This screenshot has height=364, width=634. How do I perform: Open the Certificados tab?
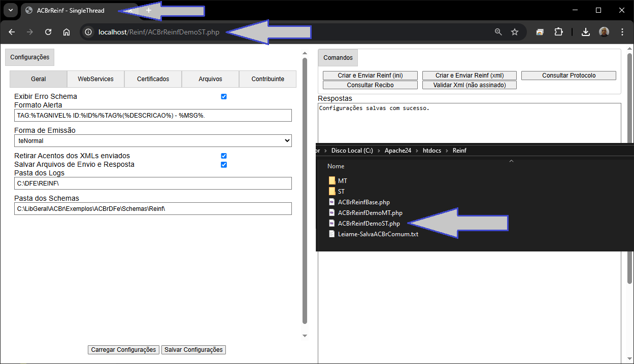click(x=153, y=79)
